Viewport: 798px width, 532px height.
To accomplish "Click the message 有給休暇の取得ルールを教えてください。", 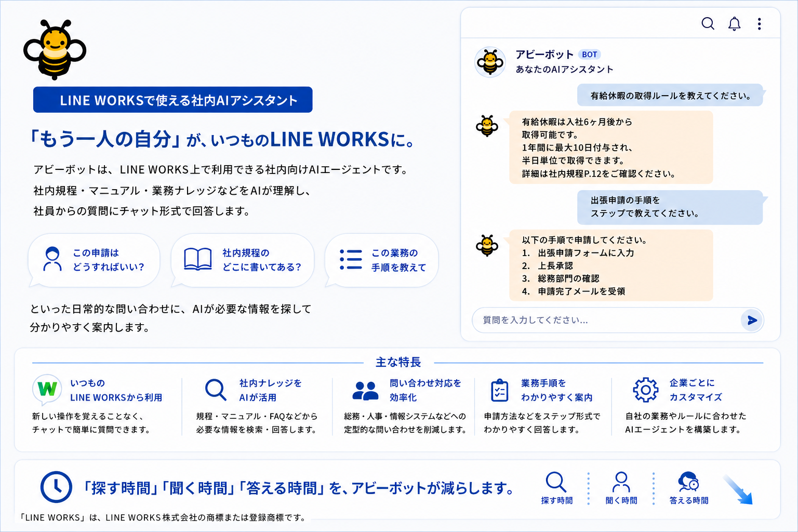I will pos(670,96).
